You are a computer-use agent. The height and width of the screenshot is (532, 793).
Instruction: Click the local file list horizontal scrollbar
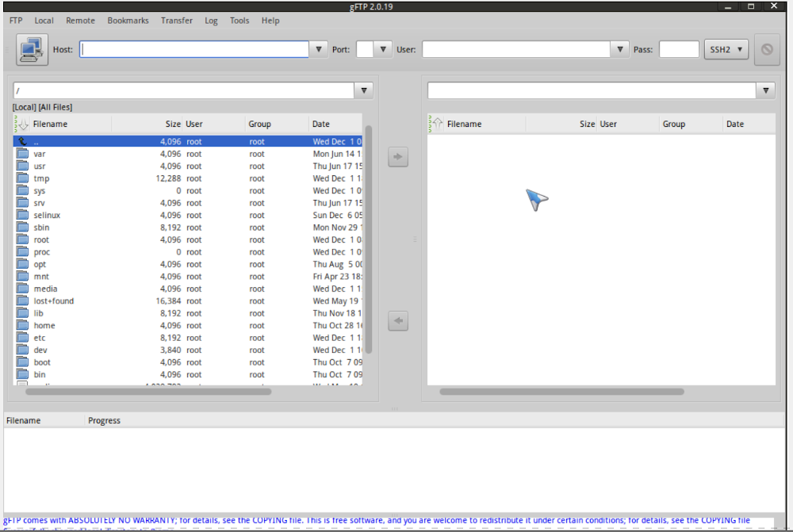[148, 392]
